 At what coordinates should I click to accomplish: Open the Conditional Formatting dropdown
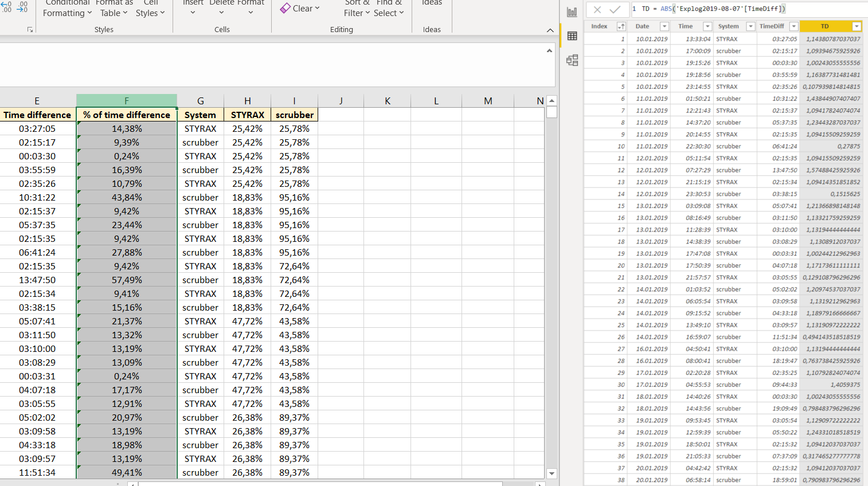click(68, 9)
